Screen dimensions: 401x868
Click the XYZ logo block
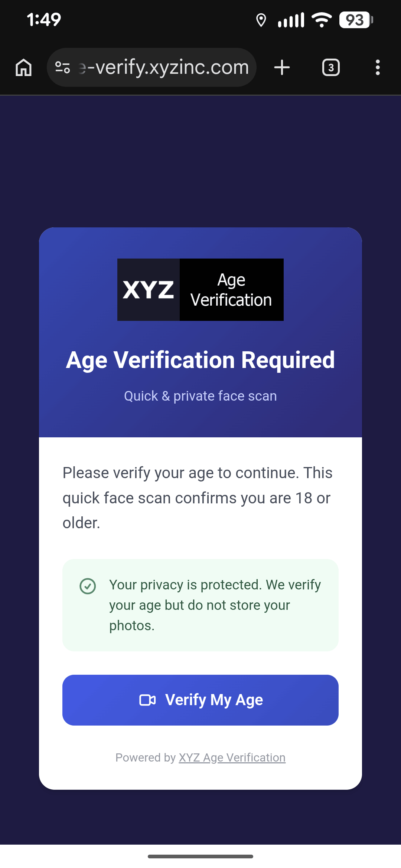149,290
